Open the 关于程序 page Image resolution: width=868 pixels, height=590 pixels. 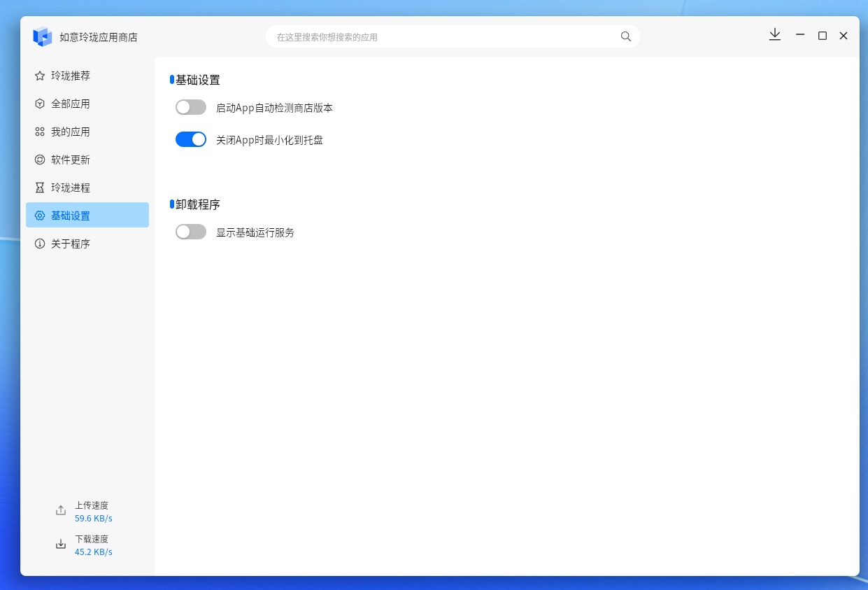87,244
